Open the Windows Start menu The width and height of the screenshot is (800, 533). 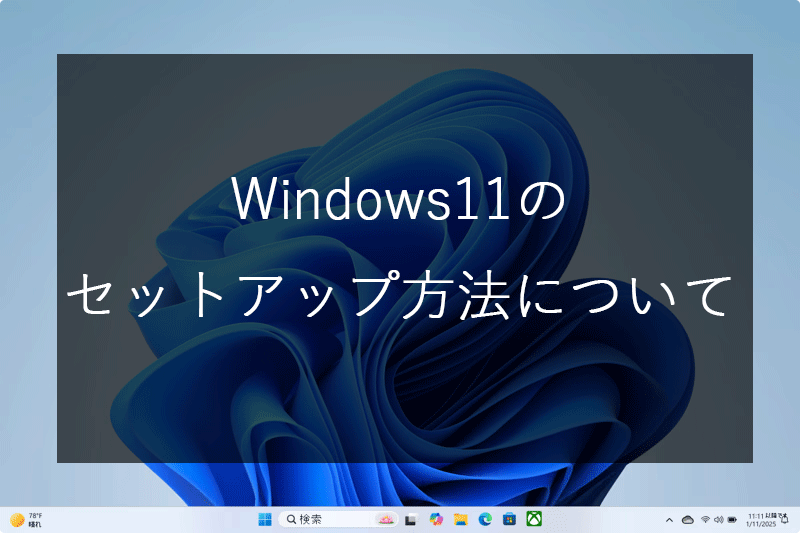[265, 519]
